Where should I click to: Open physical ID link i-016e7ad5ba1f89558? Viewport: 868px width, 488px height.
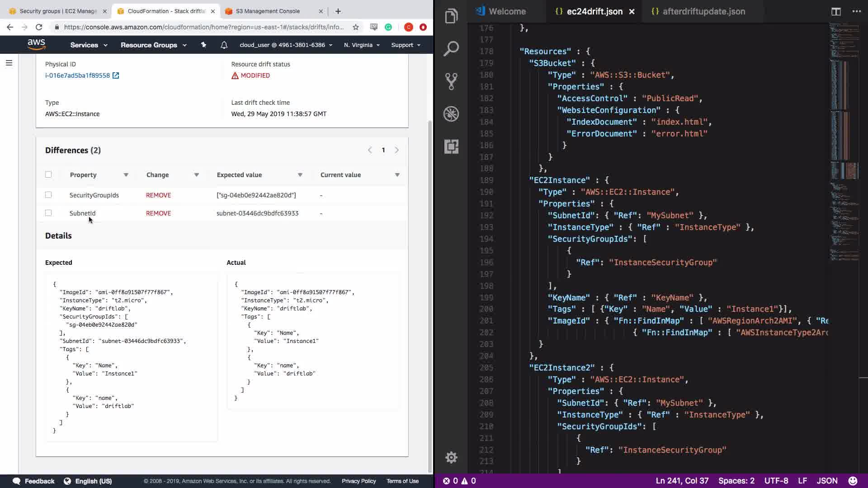(x=77, y=75)
